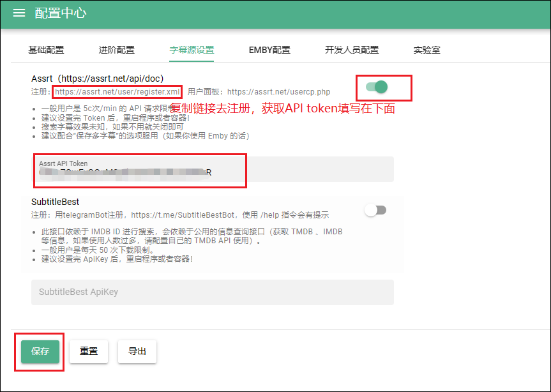Disable the Assrt subtitle source toggle
Image resolution: width=551 pixels, height=392 pixels.
pos(377,87)
